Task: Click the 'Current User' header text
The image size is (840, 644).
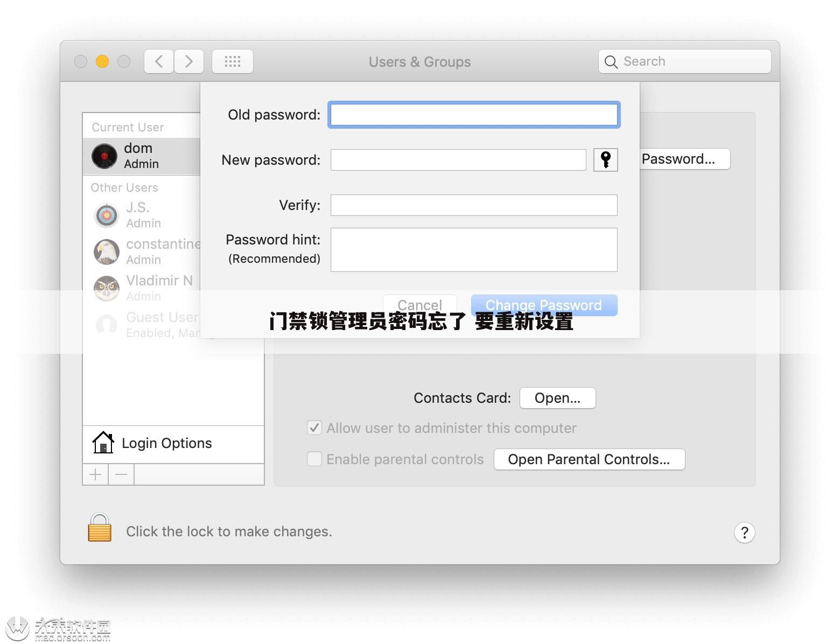Action: (128, 127)
